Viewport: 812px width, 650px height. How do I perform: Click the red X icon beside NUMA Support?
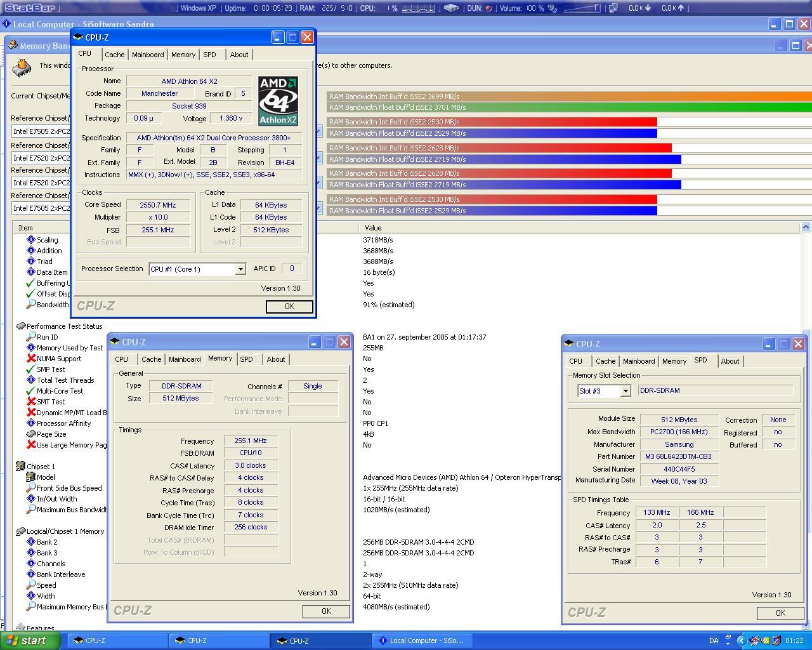(30, 359)
